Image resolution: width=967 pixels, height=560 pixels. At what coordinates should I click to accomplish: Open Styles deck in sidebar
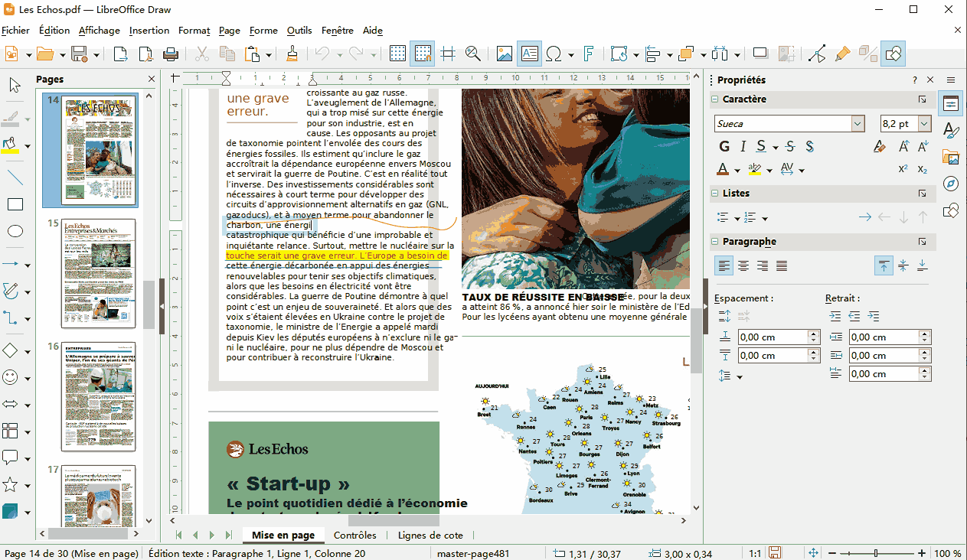(x=951, y=130)
